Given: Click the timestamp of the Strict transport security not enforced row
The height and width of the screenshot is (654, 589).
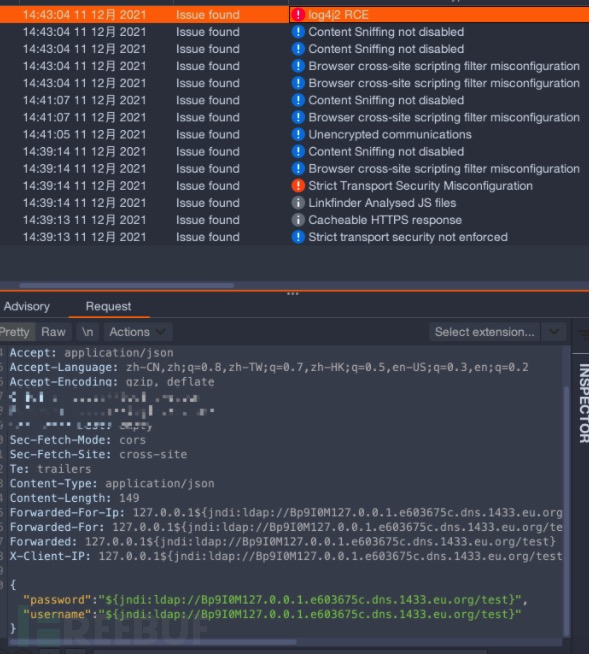Looking at the screenshot, I should click(x=84, y=237).
